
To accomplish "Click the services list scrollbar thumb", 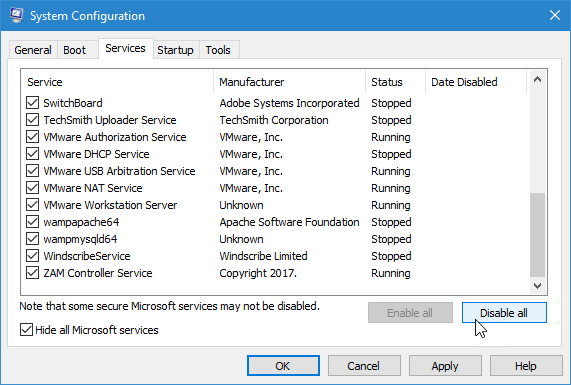I will point(537,235).
